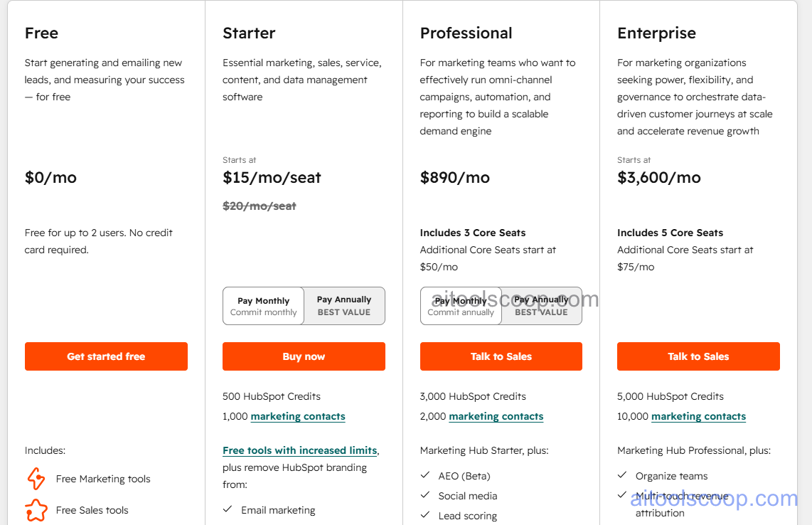Click the checkmark beside Organize teams

click(622, 475)
